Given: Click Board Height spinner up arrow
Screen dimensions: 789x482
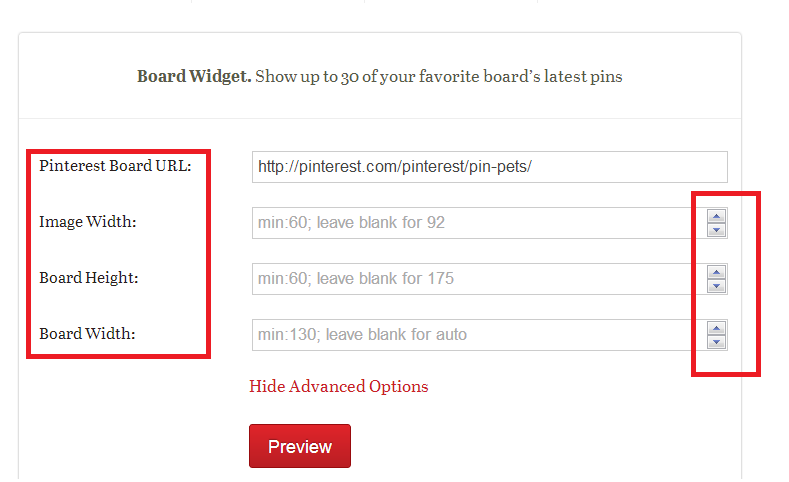Looking at the screenshot, I should [x=716, y=272].
